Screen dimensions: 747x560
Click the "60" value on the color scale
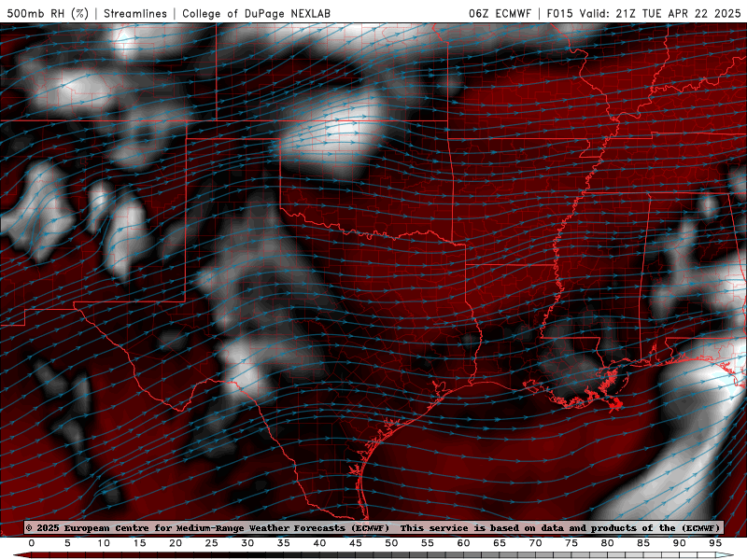(463, 543)
